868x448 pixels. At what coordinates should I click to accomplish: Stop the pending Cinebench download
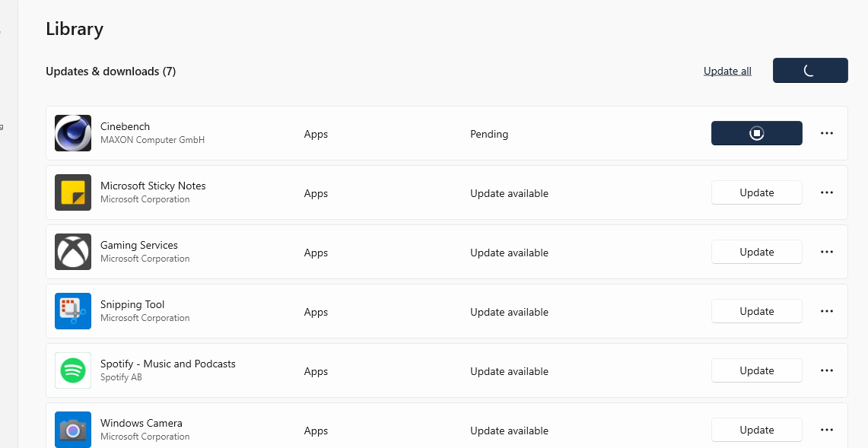[756, 133]
